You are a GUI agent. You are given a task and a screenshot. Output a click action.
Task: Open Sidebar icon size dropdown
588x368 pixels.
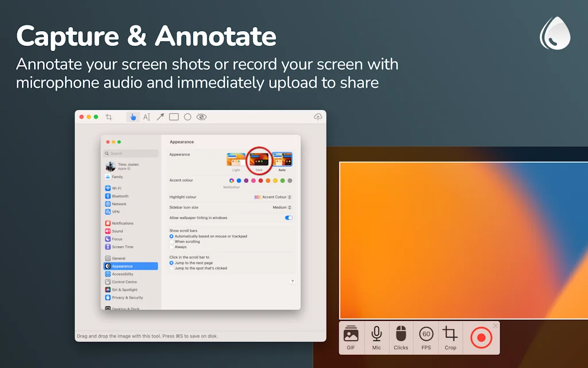[x=282, y=208]
